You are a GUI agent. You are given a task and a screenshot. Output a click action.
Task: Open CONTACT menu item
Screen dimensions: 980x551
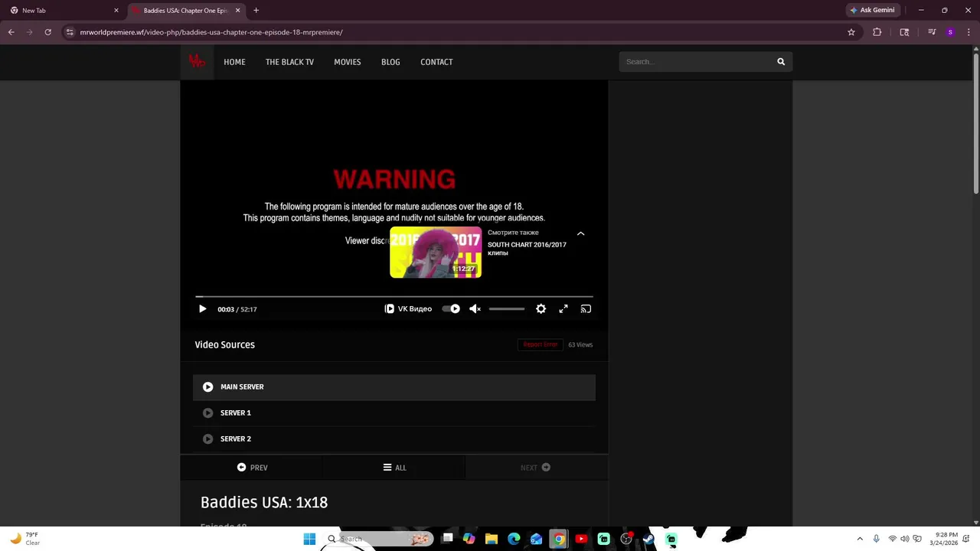(x=436, y=62)
